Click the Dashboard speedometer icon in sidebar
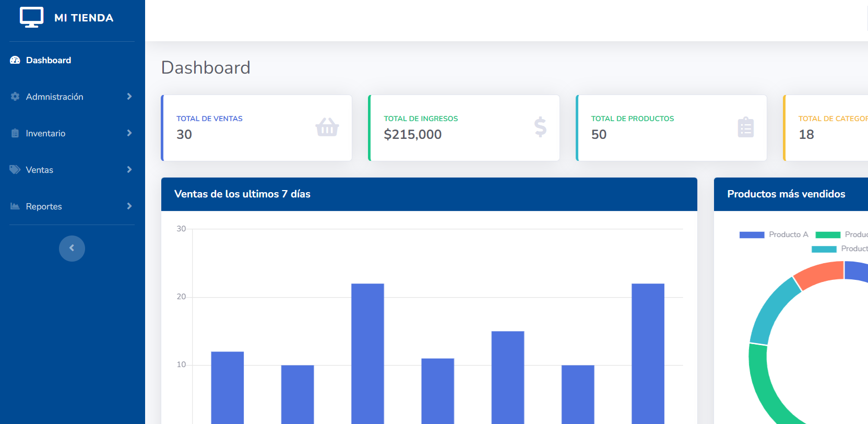 pyautogui.click(x=15, y=60)
